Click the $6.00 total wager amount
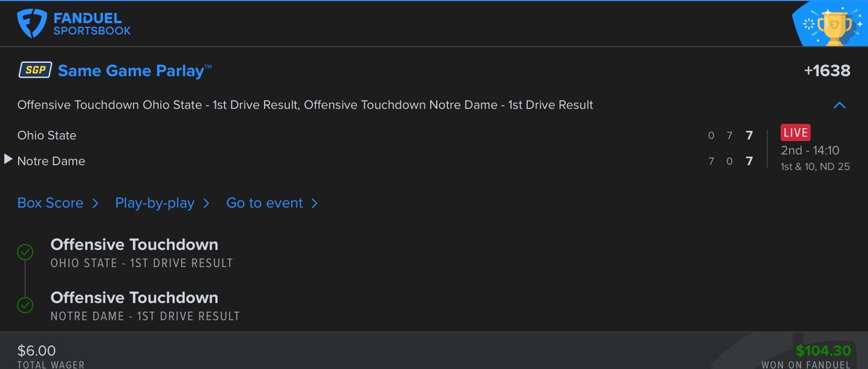The image size is (868, 369). click(x=37, y=351)
